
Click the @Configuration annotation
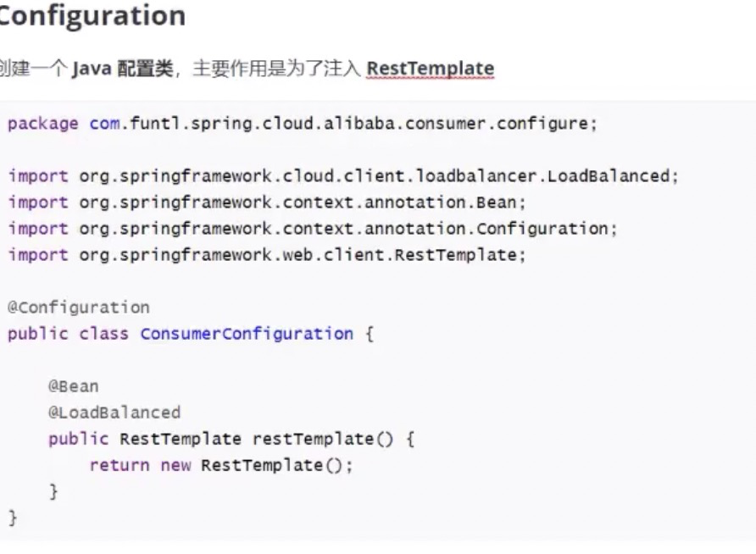[x=79, y=307]
